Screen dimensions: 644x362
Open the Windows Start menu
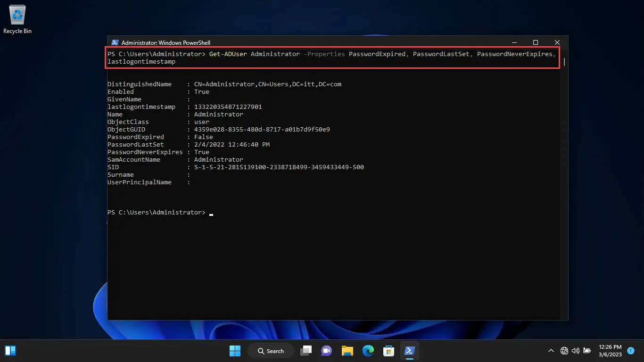235,351
